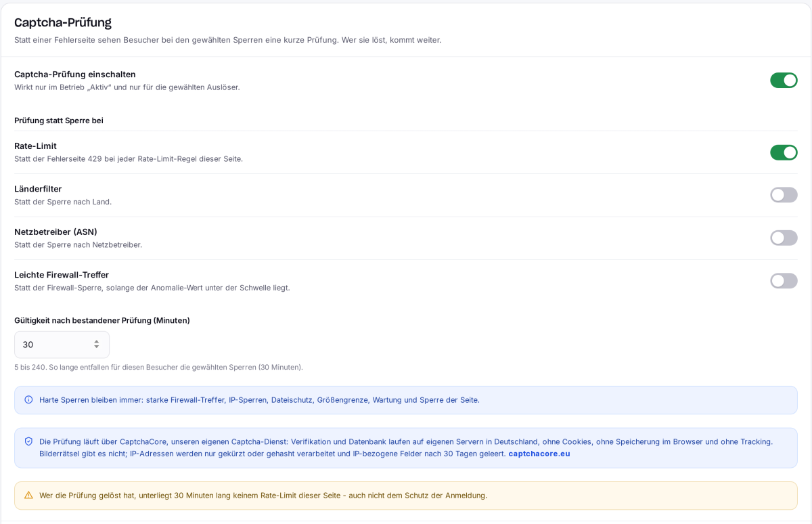The image size is (812, 524).
Task: Click the "Rate-Limit" row title
Action: [35, 146]
